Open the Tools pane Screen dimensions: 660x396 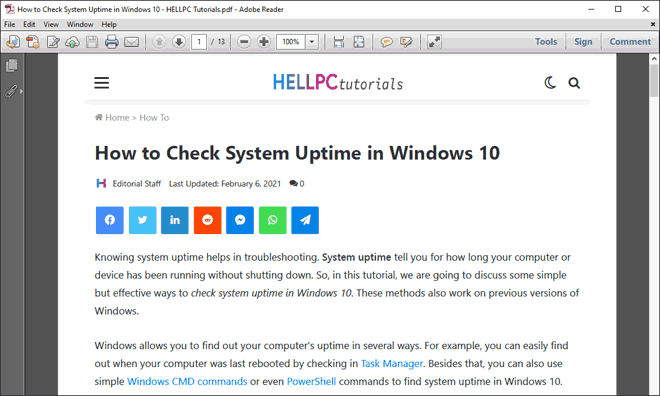[546, 42]
